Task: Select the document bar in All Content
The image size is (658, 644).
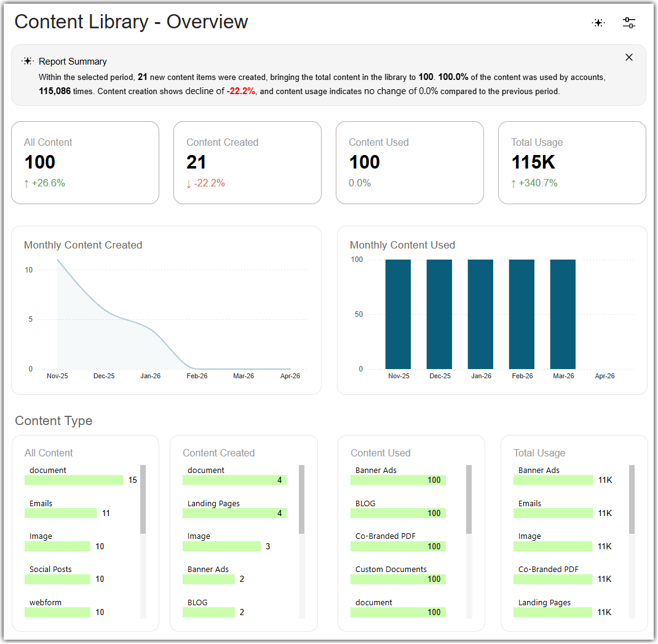Action: [x=74, y=480]
